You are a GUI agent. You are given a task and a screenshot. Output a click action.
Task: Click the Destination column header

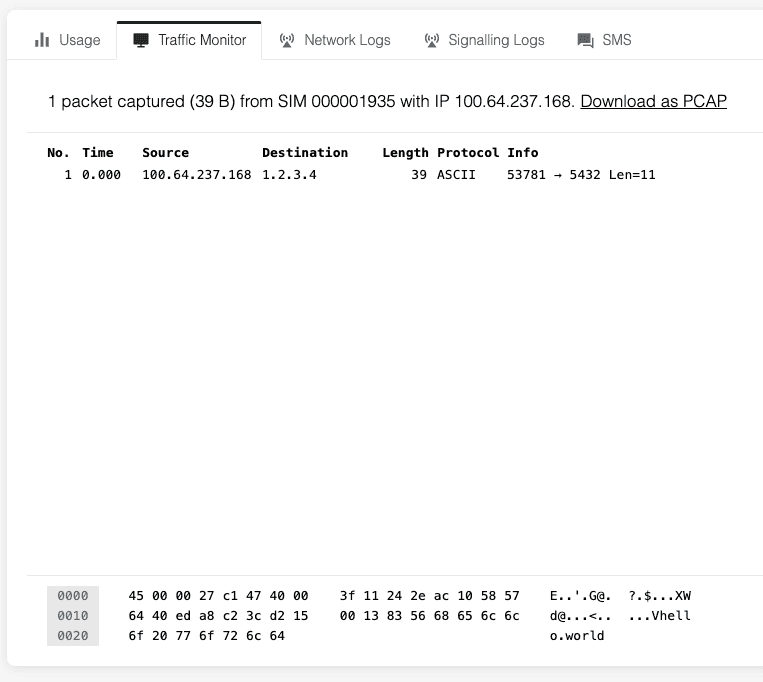click(305, 153)
